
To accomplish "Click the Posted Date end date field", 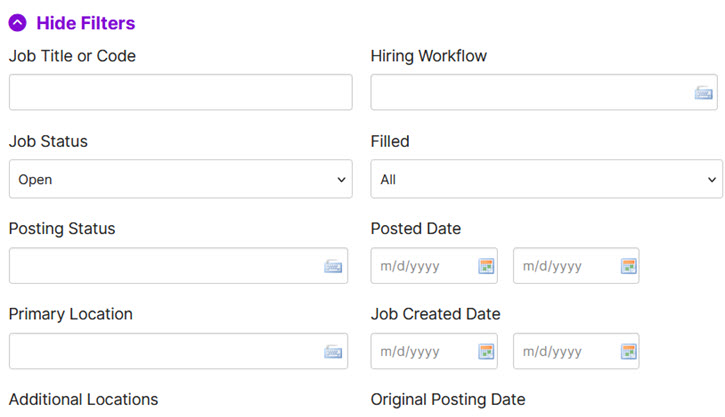I will [576, 265].
